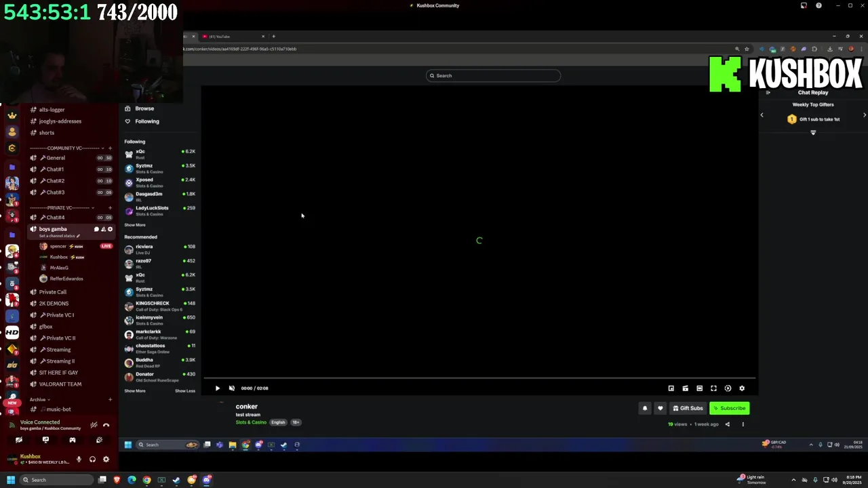Screen dimensions: 868x488
Task: Open Discord user settings gear
Action: point(106,460)
